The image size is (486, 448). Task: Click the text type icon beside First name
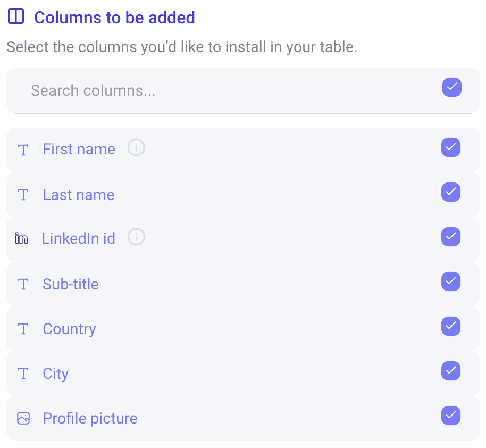23,150
